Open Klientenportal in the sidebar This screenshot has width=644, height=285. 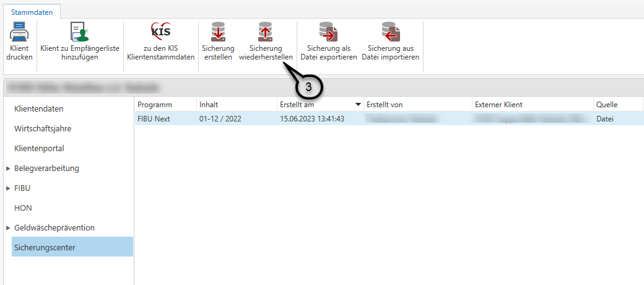pyautogui.click(x=39, y=149)
